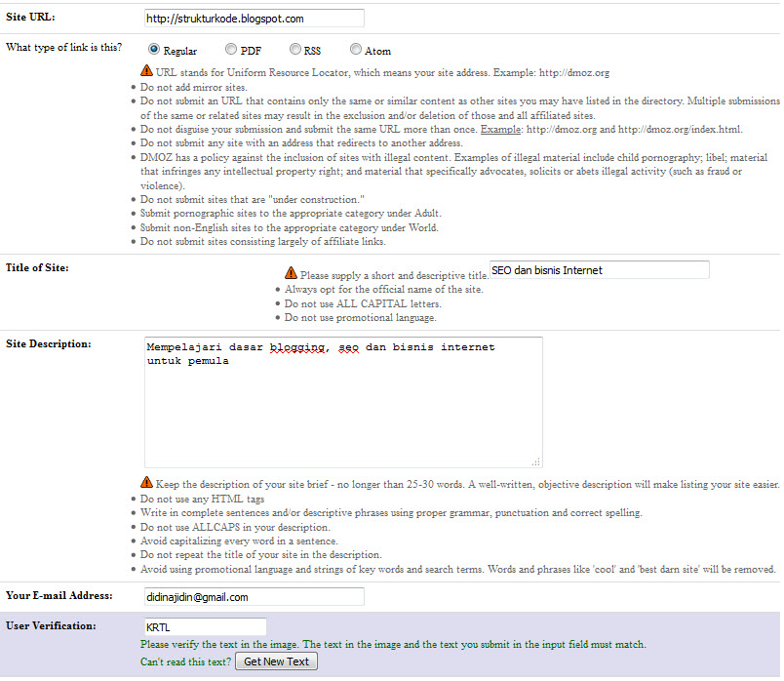The height and width of the screenshot is (681, 784).
Task: Click the 'User Verification:' label
Action: (x=51, y=626)
